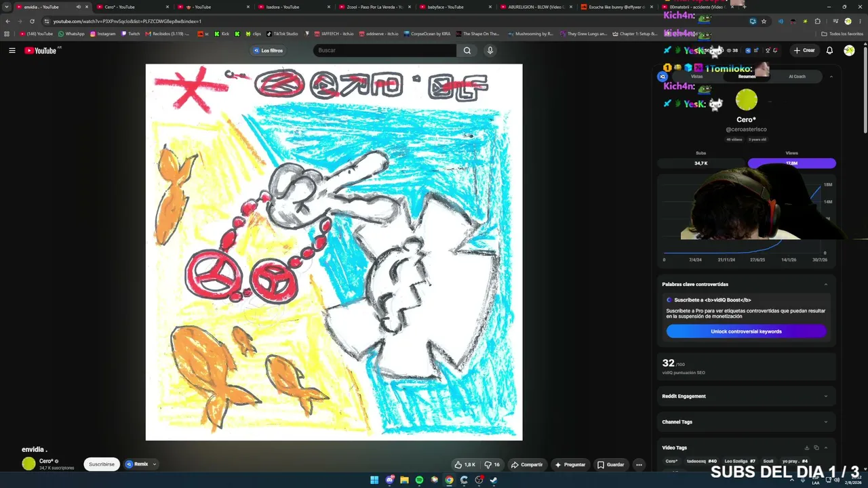Image resolution: width=868 pixels, height=488 pixels.
Task: Click the browser address bar URL
Action: (127, 21)
